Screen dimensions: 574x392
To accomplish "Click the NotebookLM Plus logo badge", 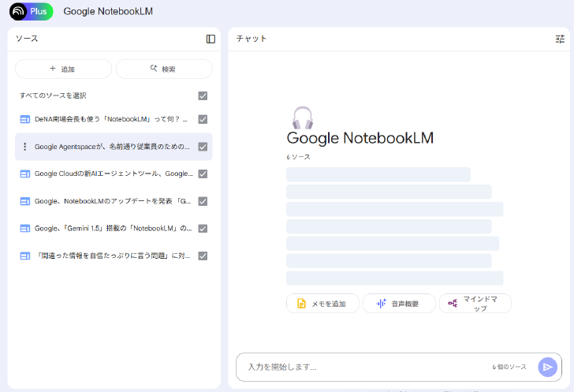I will [x=31, y=11].
